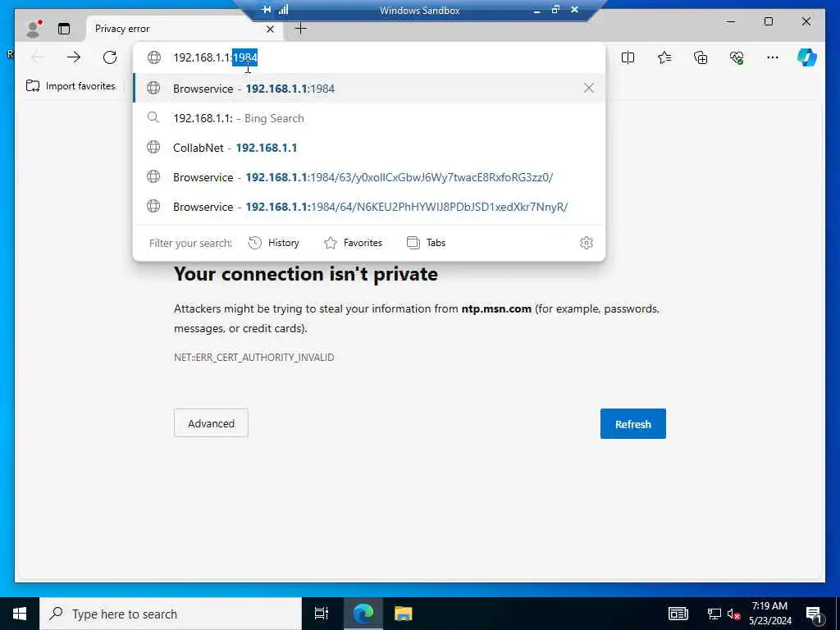Select the CollabNet 192.168.1.1 suggestion
This screenshot has height=630, width=840.
370,148
